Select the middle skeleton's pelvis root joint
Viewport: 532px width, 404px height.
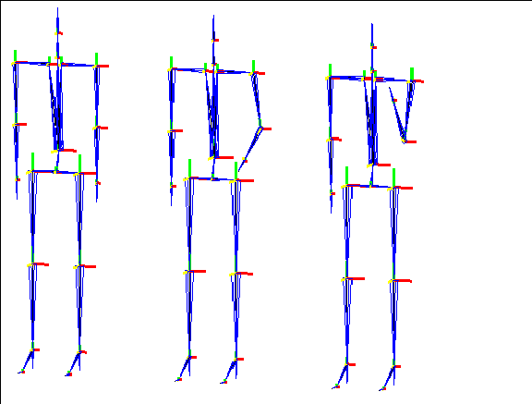coord(212,178)
